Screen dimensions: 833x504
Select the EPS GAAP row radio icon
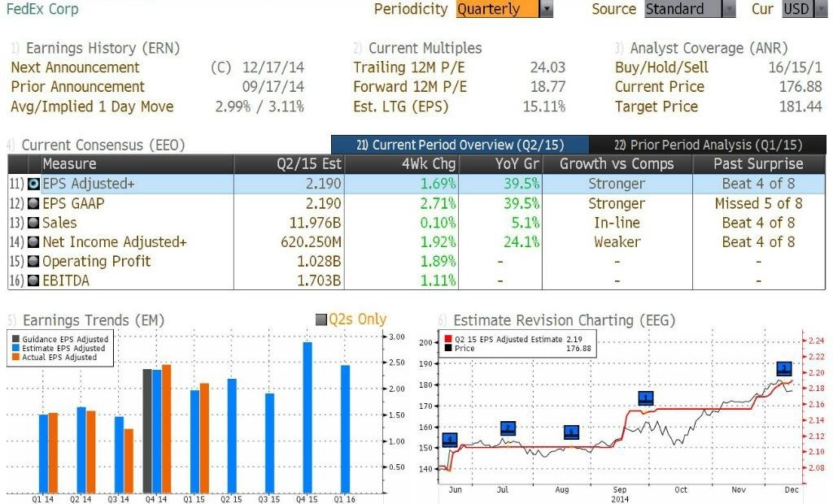[33, 203]
